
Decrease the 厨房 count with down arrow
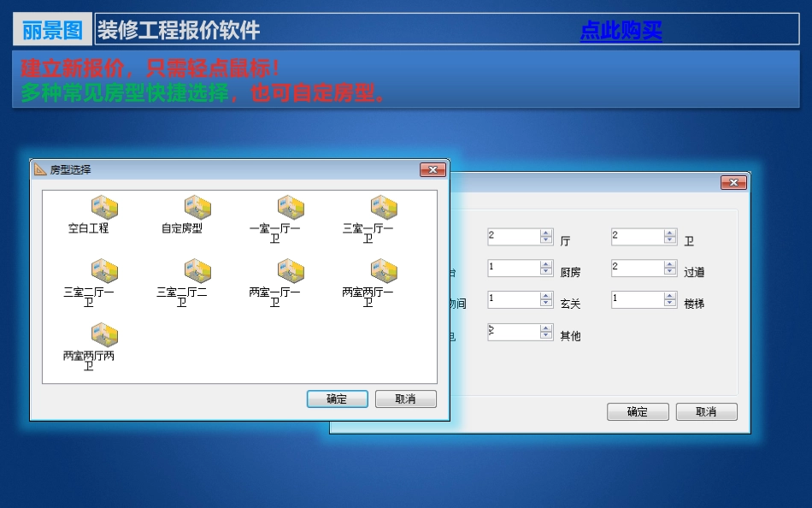pos(546,271)
